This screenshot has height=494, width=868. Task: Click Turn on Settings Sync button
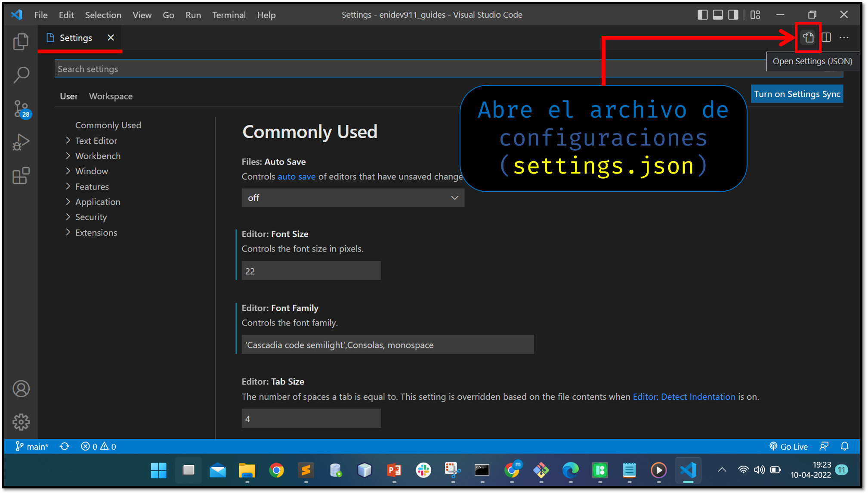point(797,94)
